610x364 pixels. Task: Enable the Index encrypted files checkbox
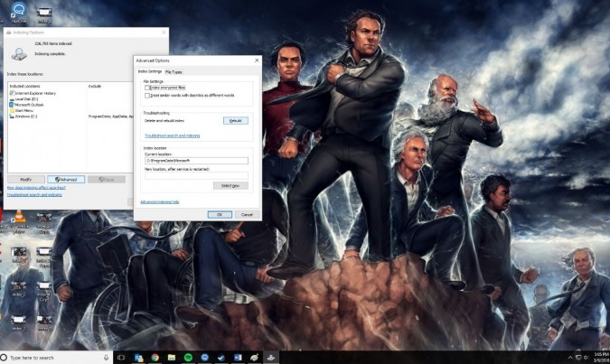click(147, 88)
